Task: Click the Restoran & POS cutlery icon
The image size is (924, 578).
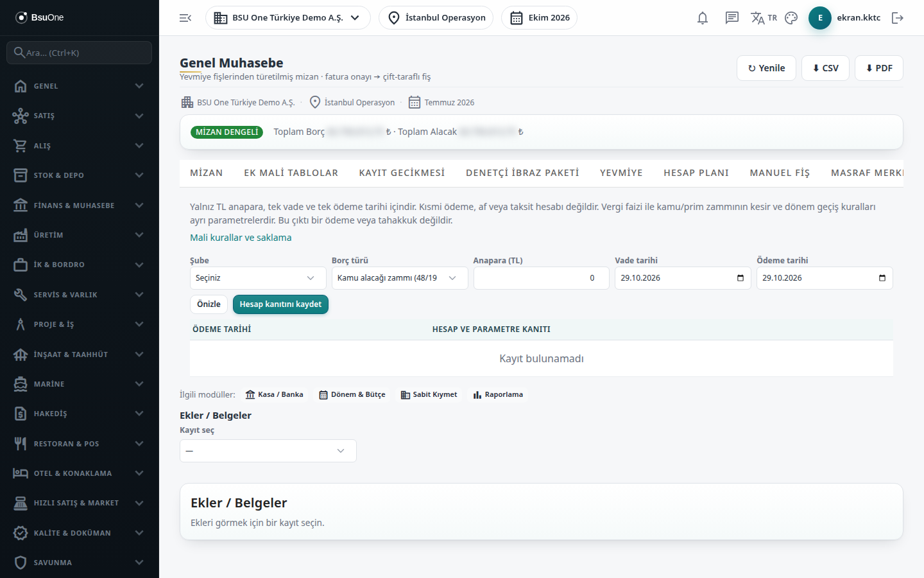Action: (x=21, y=444)
